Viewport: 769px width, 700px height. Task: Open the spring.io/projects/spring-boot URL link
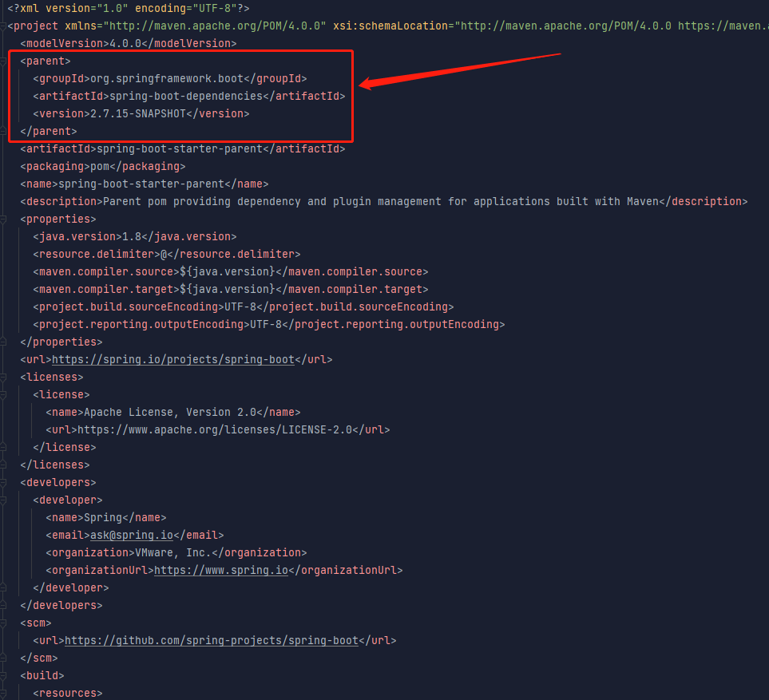pyautogui.click(x=173, y=359)
